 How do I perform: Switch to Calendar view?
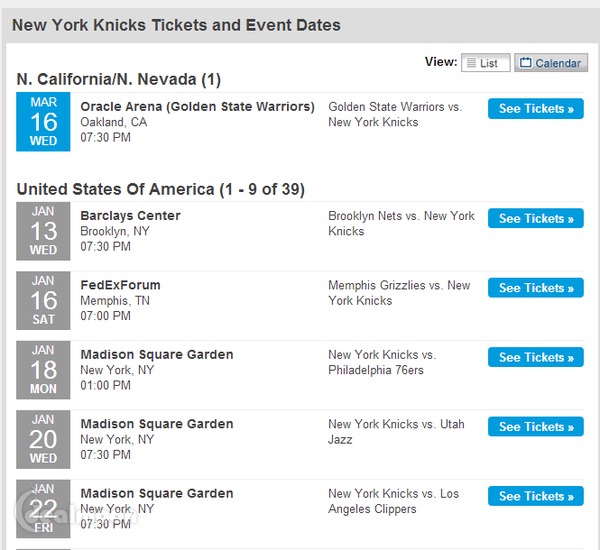pyautogui.click(x=551, y=63)
